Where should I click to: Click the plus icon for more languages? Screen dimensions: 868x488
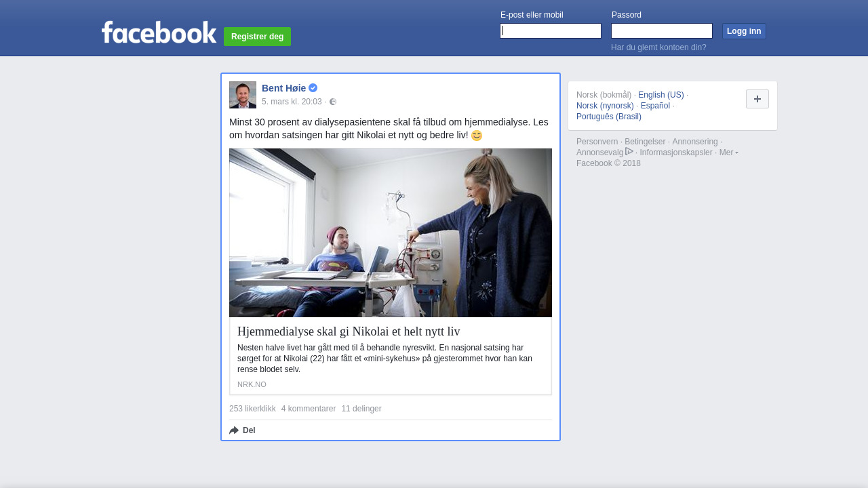click(757, 99)
